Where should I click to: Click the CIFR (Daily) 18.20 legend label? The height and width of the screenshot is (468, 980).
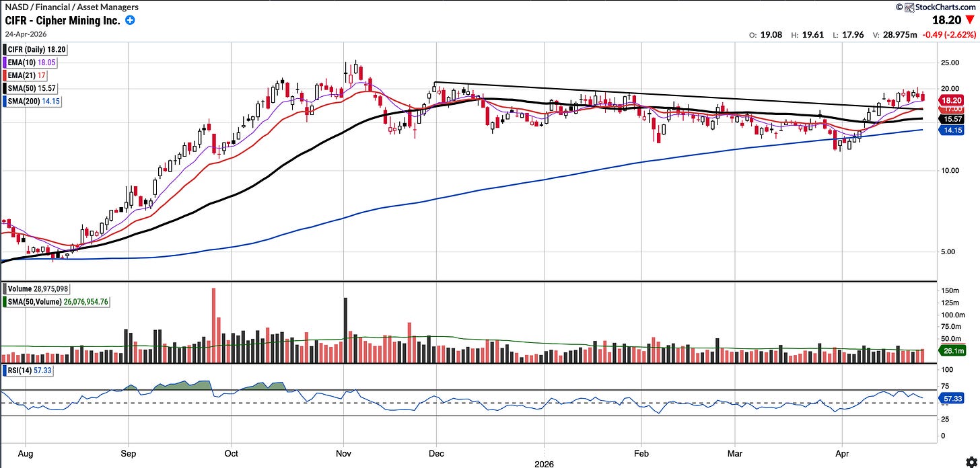point(36,50)
